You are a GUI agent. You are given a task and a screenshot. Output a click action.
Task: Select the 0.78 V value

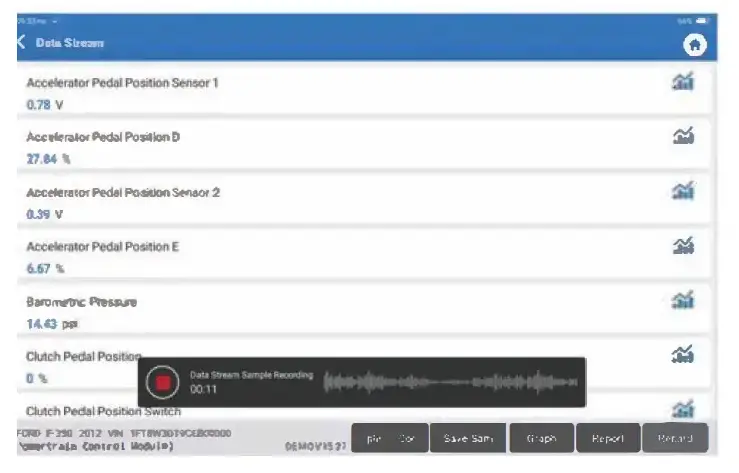(x=45, y=105)
